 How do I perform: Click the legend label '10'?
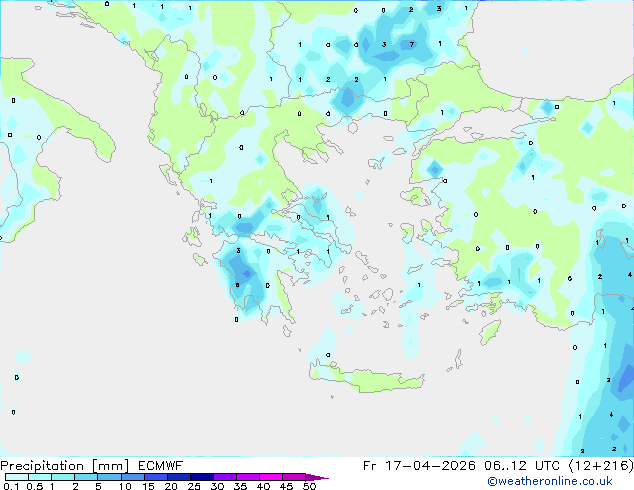125,486
